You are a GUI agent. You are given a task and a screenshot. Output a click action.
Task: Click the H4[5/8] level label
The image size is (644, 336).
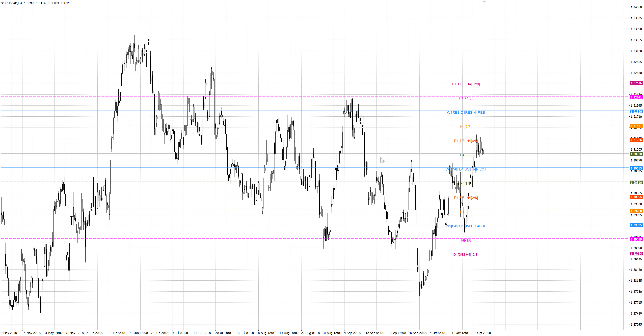click(466, 155)
